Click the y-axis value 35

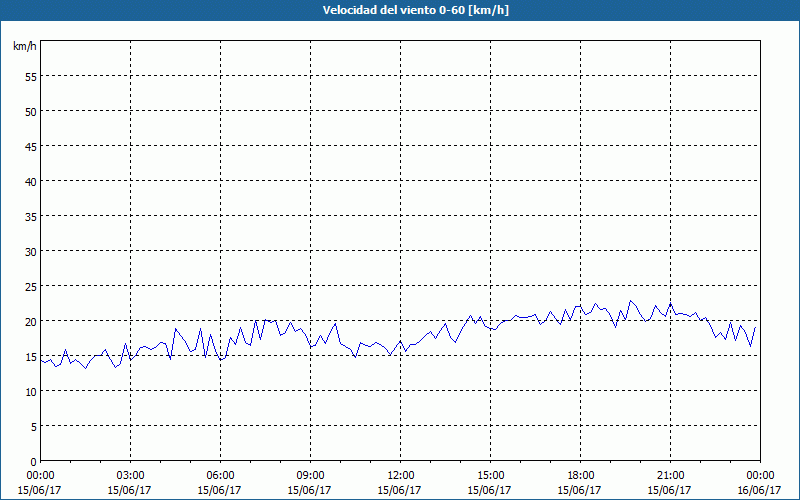click(31, 217)
